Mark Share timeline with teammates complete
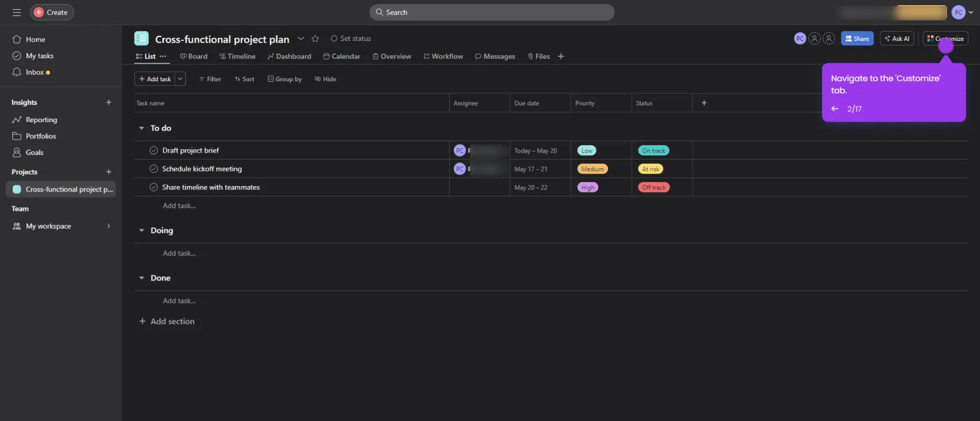Image resolution: width=980 pixels, height=421 pixels. point(154,187)
